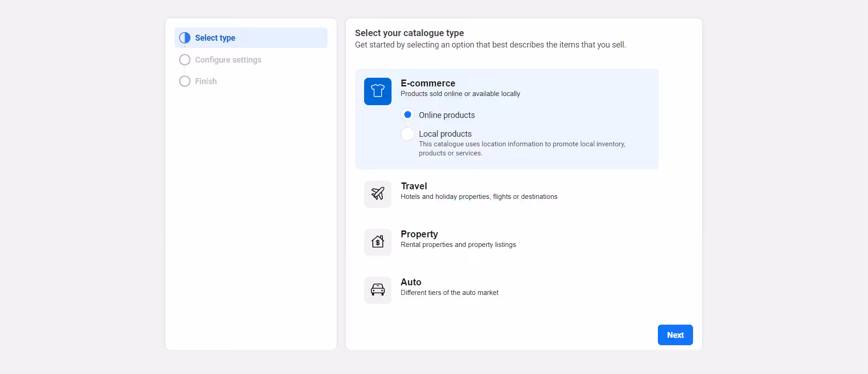The image size is (868, 374).
Task: Click 'Products sold online or available locally' text
Action: tap(460, 94)
